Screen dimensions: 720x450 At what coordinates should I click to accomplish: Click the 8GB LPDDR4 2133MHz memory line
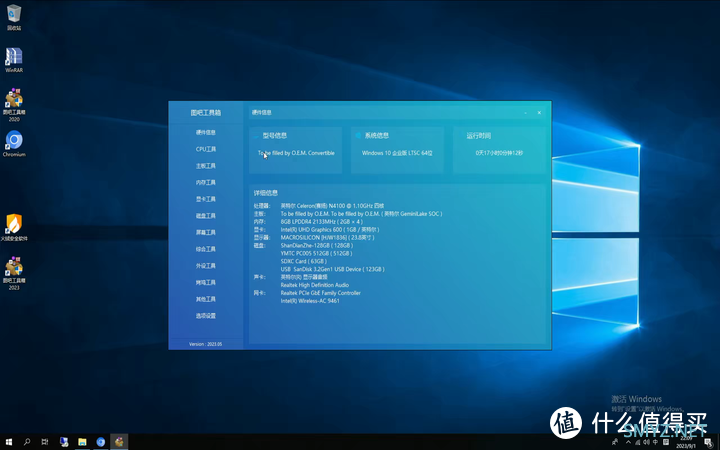321,222
